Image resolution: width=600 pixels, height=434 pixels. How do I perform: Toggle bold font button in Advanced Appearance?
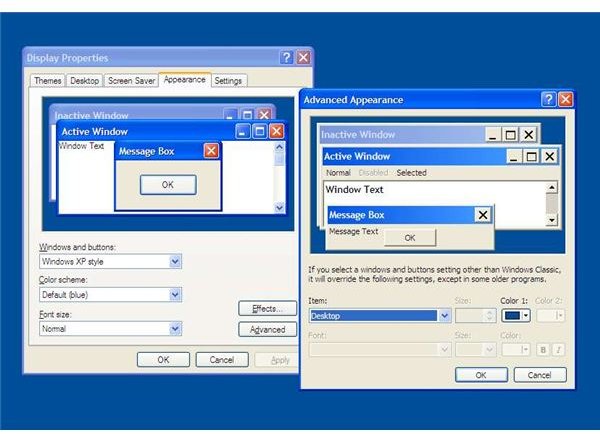[543, 350]
